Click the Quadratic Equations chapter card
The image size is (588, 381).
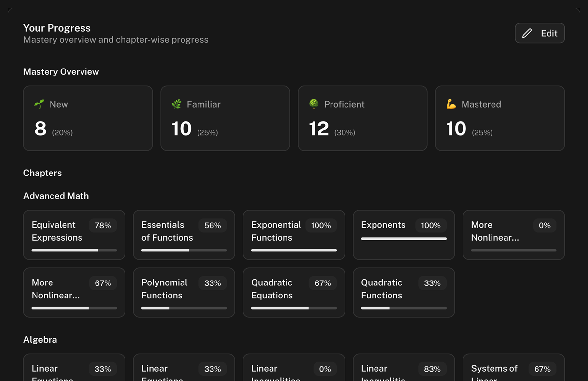(x=294, y=292)
